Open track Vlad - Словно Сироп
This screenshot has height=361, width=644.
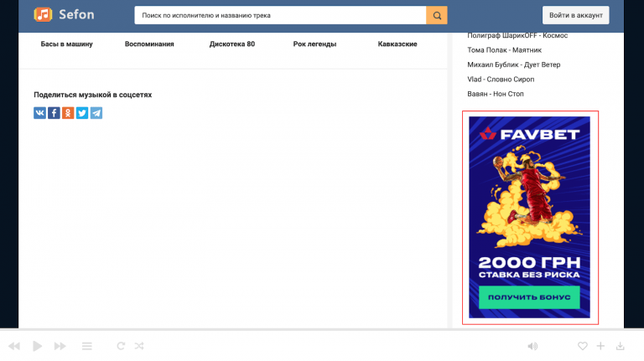(x=501, y=80)
